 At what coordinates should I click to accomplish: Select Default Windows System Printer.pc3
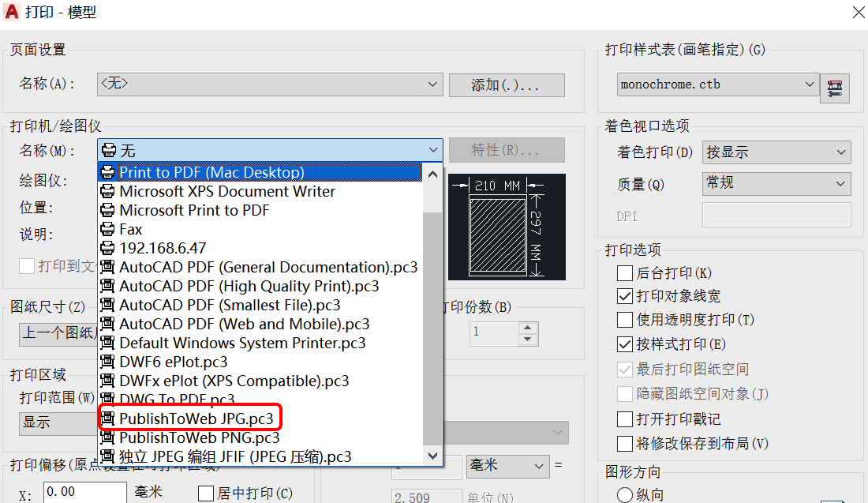(x=260, y=343)
